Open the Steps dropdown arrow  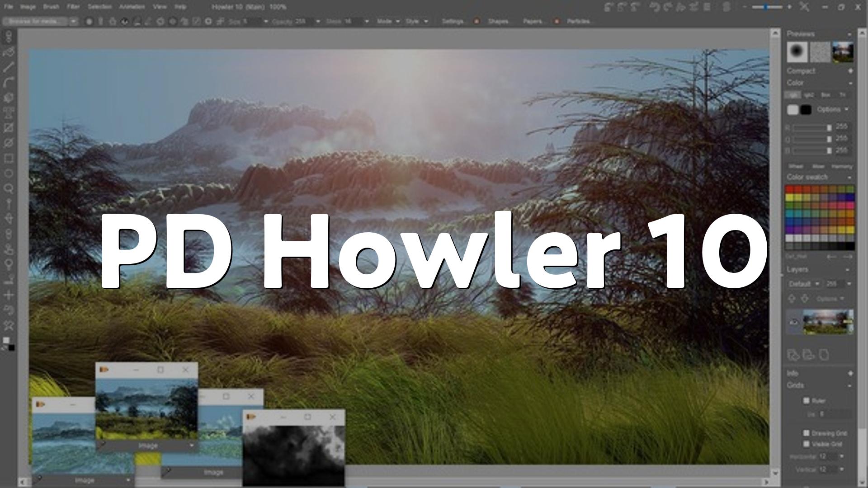(x=367, y=21)
